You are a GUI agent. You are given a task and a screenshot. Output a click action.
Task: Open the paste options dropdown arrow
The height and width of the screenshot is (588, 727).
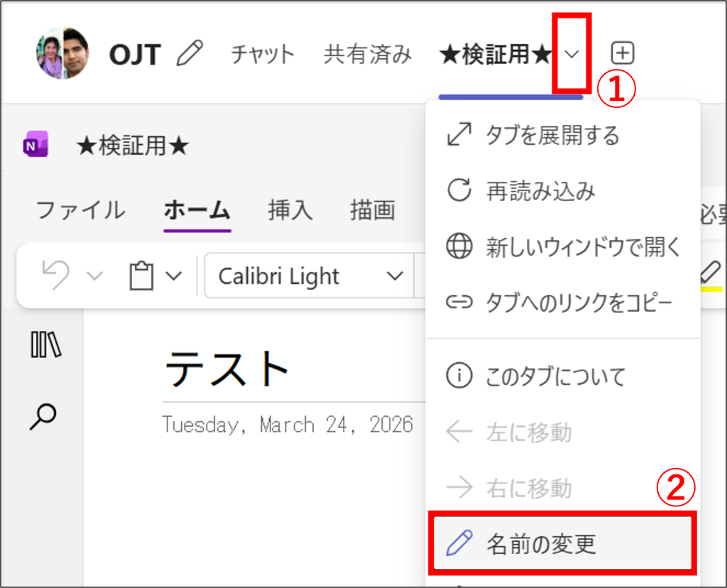(173, 276)
